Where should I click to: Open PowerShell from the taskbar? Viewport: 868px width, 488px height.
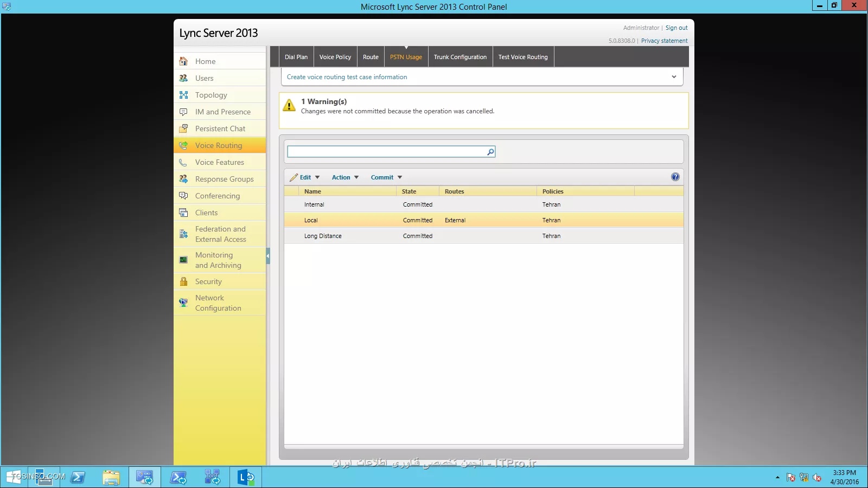point(78,477)
